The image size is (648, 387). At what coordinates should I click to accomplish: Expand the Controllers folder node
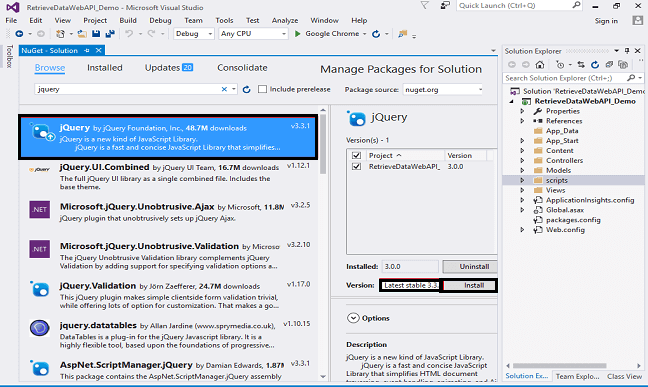[522, 160]
